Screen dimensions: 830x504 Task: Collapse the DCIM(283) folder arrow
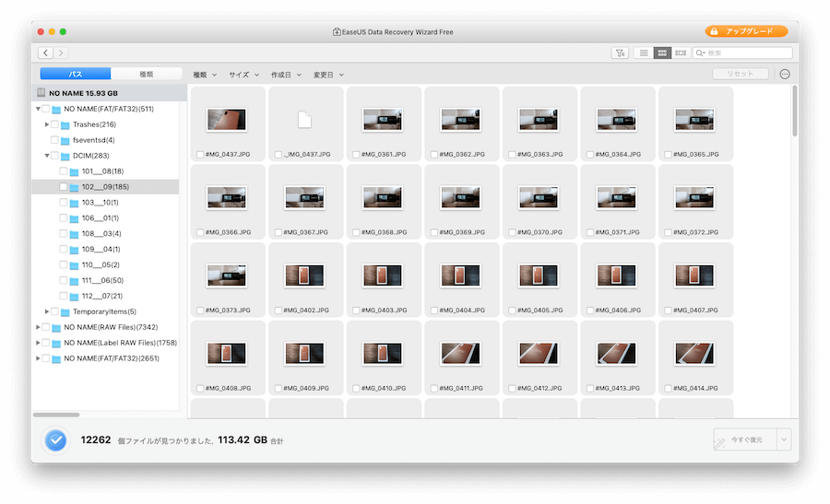(x=47, y=156)
